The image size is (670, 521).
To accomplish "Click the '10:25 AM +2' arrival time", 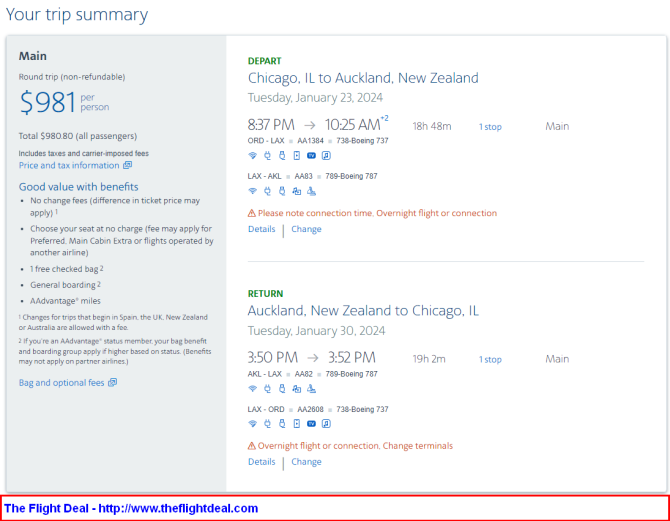I will point(356,124).
